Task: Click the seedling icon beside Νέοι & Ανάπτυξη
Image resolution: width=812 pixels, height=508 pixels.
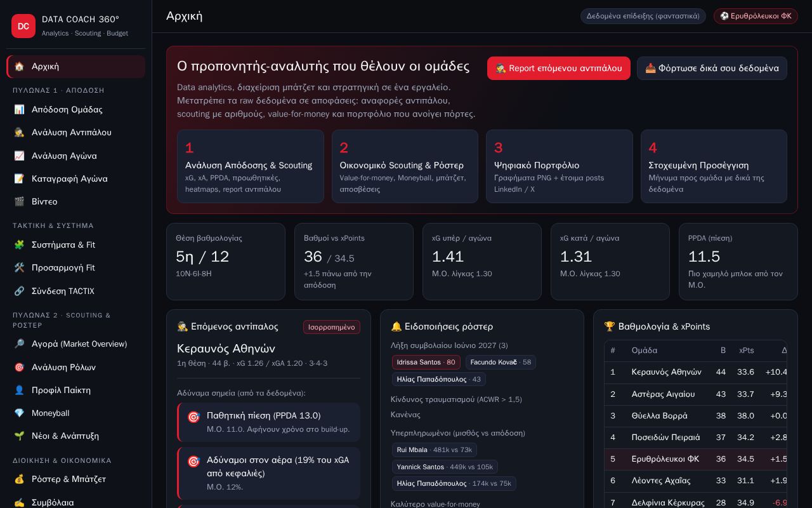Action: pos(19,436)
